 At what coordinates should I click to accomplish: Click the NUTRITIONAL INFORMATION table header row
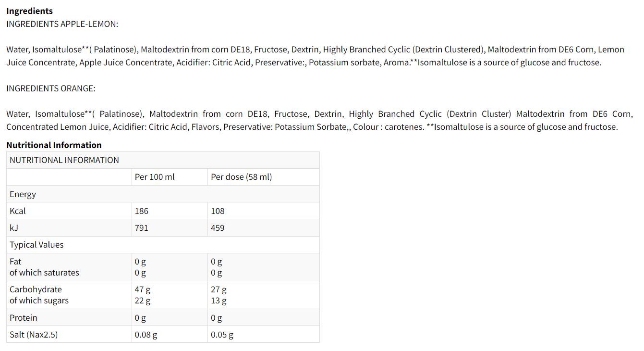(64, 160)
